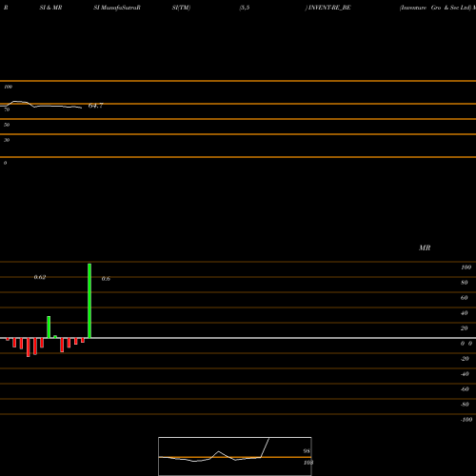Click the 'INVENT-RE_BE' symbol text

[x=329, y=8]
